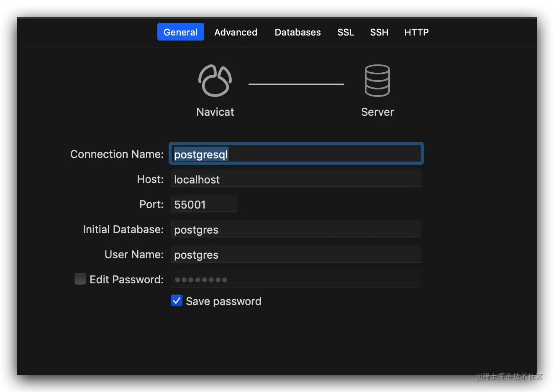Open the SSH tab
This screenshot has width=554, height=392.
point(379,32)
